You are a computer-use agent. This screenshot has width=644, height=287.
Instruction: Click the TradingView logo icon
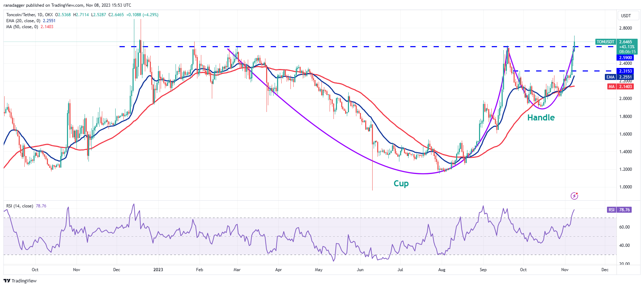click(7, 281)
